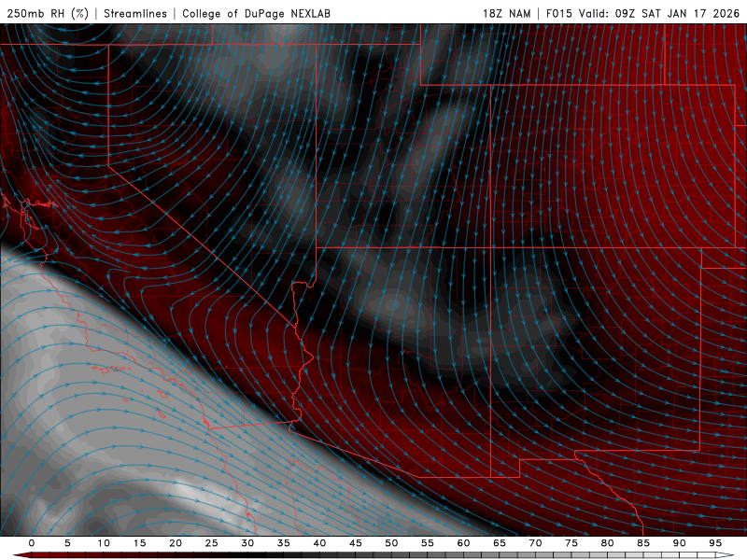Click the "0" value on color scale
The width and height of the screenshot is (747, 560).
[x=32, y=543]
